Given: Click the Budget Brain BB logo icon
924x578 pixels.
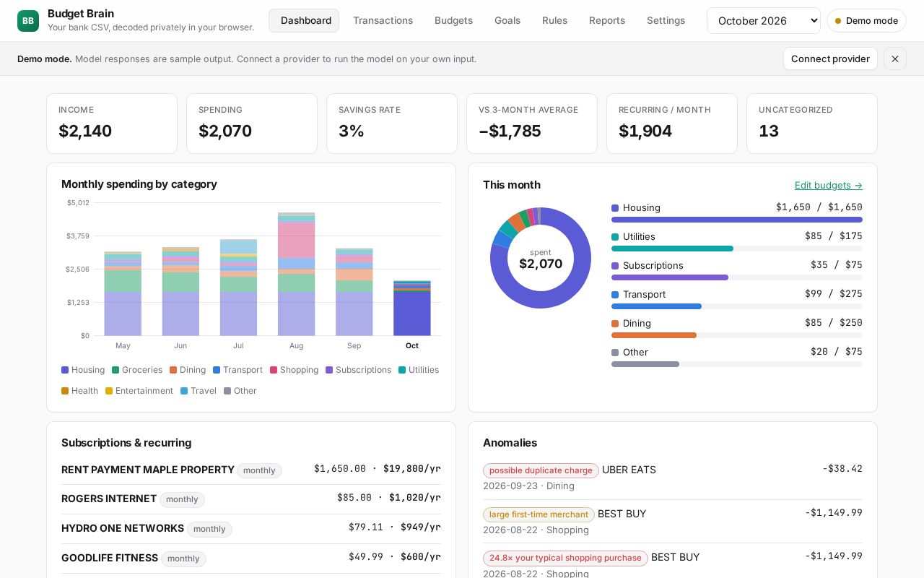Looking at the screenshot, I should pyautogui.click(x=28, y=21).
